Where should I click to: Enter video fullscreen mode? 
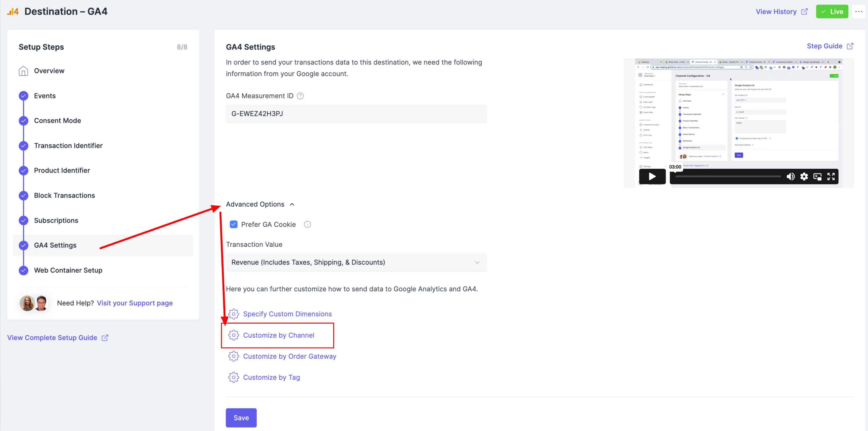coord(831,177)
